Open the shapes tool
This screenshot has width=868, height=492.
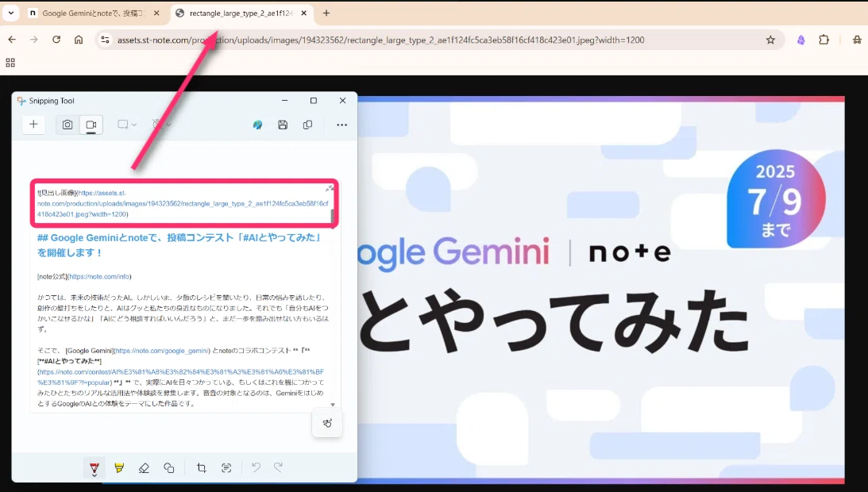169,468
